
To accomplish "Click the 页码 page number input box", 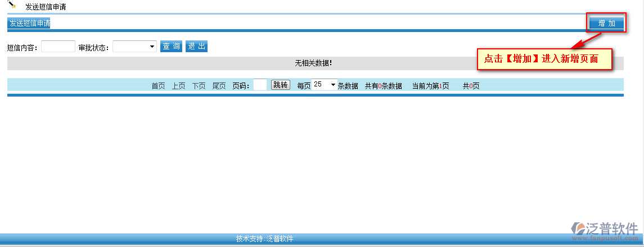I will [x=260, y=85].
